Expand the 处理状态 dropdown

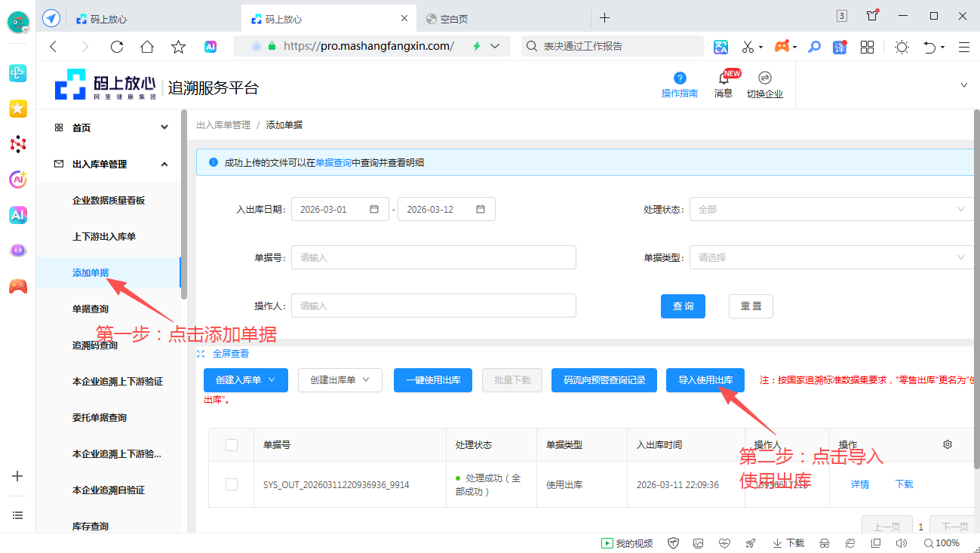point(830,209)
